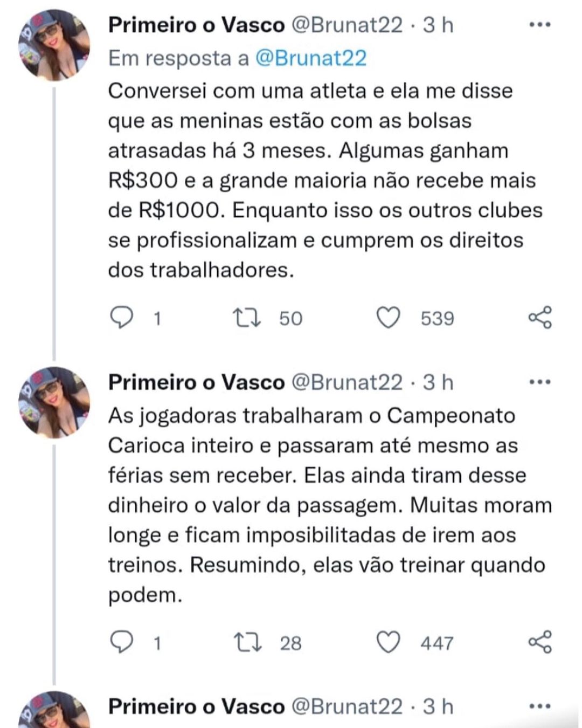The image size is (582, 728).
Task: Like the tweet with 447 likes
Action: 388,642
